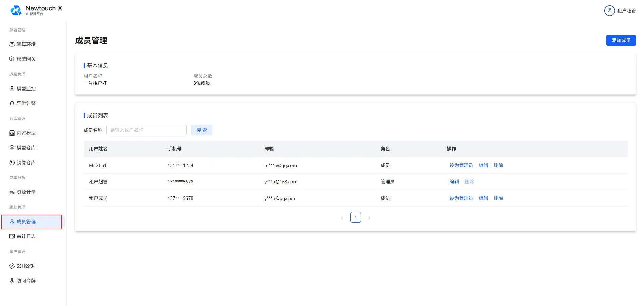Click the 添加成员 button

pos(621,40)
